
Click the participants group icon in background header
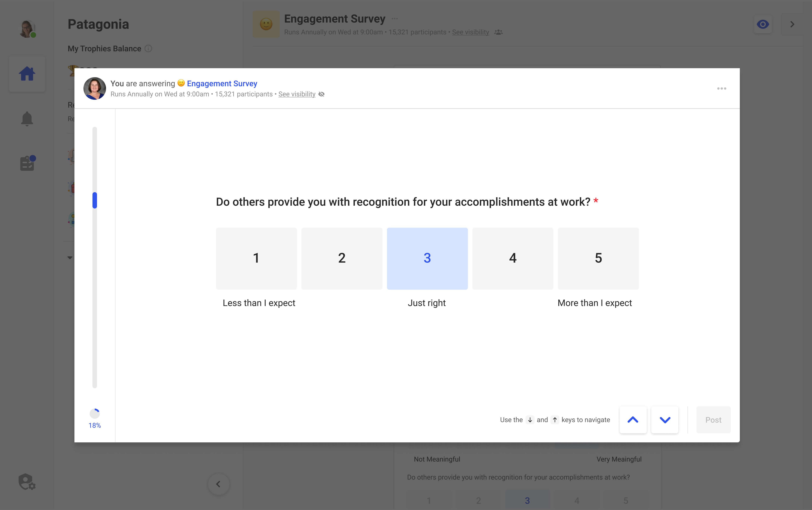(498, 32)
